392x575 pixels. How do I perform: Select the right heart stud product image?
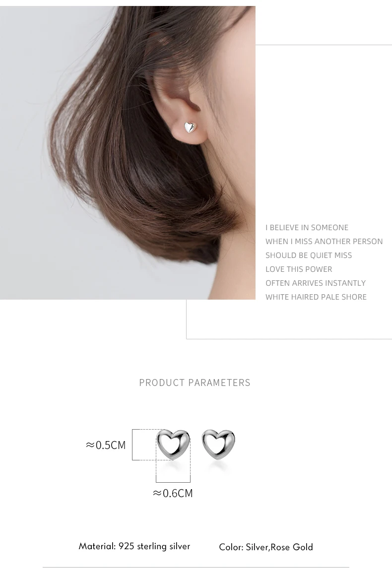click(x=218, y=445)
